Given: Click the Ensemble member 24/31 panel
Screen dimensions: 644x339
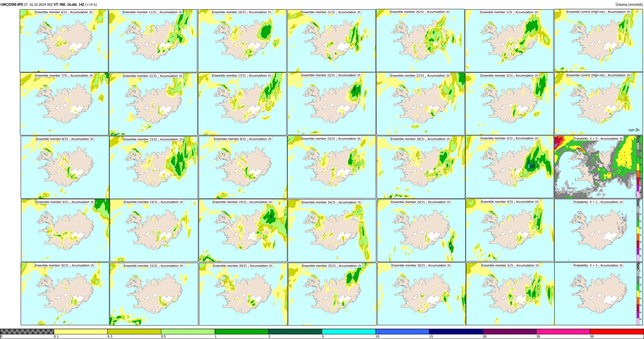Looking at the screenshot, I should (x=332, y=231).
